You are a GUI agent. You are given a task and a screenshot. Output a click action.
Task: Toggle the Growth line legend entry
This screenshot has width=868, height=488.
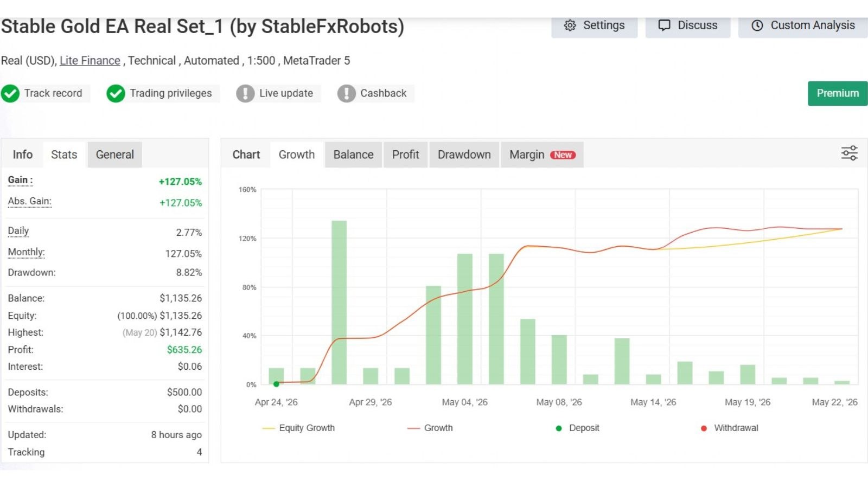[x=430, y=428]
